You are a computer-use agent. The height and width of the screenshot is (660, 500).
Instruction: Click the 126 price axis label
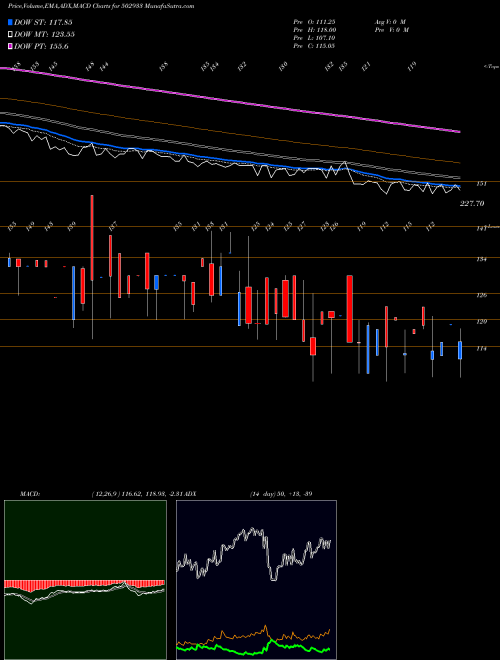481,295
